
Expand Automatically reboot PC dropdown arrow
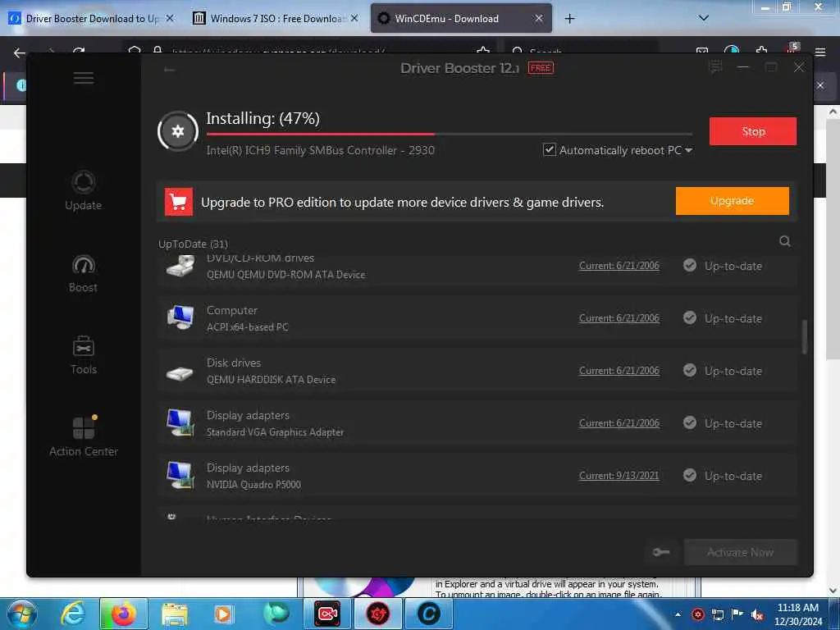pyautogui.click(x=688, y=151)
